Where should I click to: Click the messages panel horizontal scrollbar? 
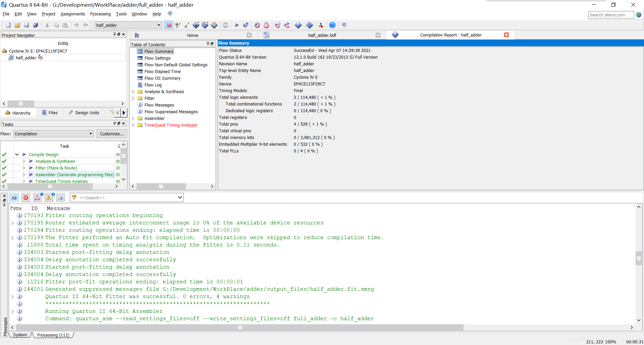pyautogui.click(x=240, y=327)
